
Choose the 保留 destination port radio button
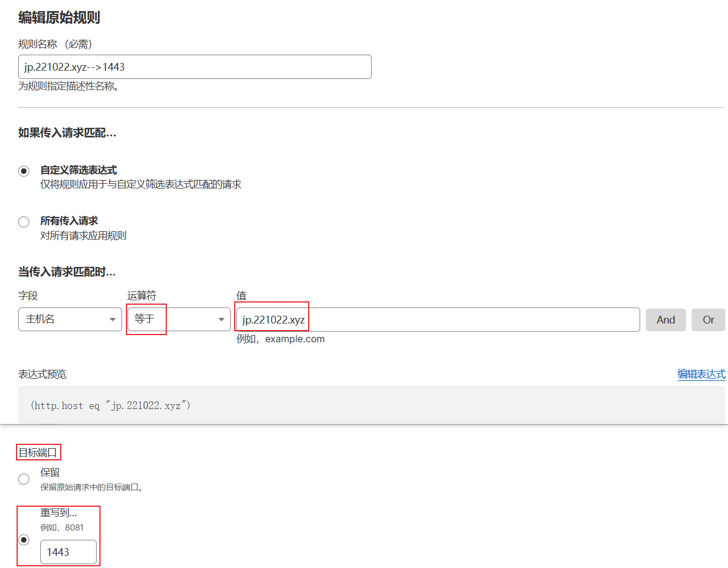[x=24, y=479]
